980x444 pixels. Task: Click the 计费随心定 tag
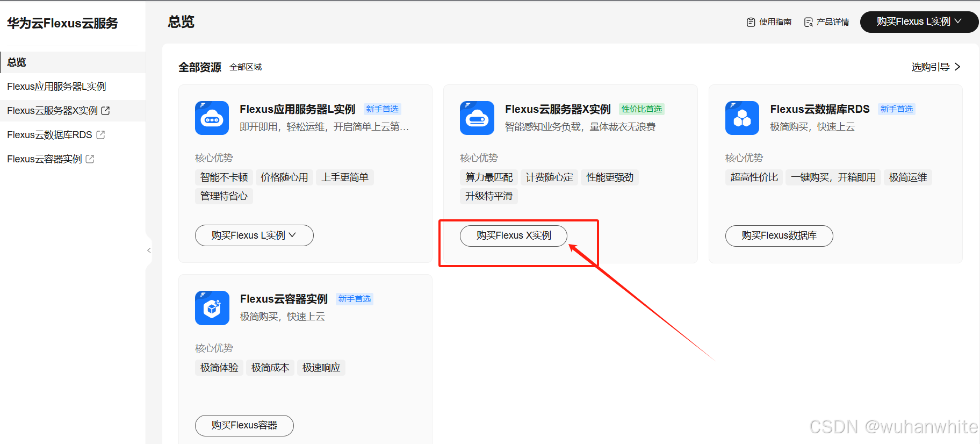pyautogui.click(x=549, y=177)
